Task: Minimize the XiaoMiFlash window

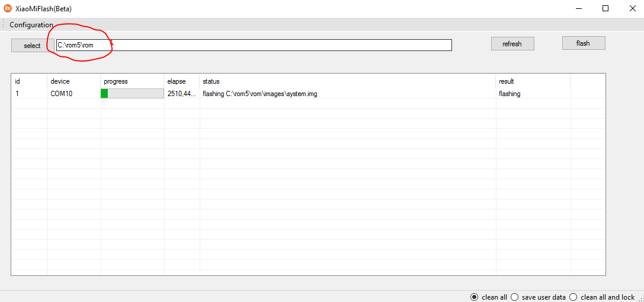Action: click(579, 8)
